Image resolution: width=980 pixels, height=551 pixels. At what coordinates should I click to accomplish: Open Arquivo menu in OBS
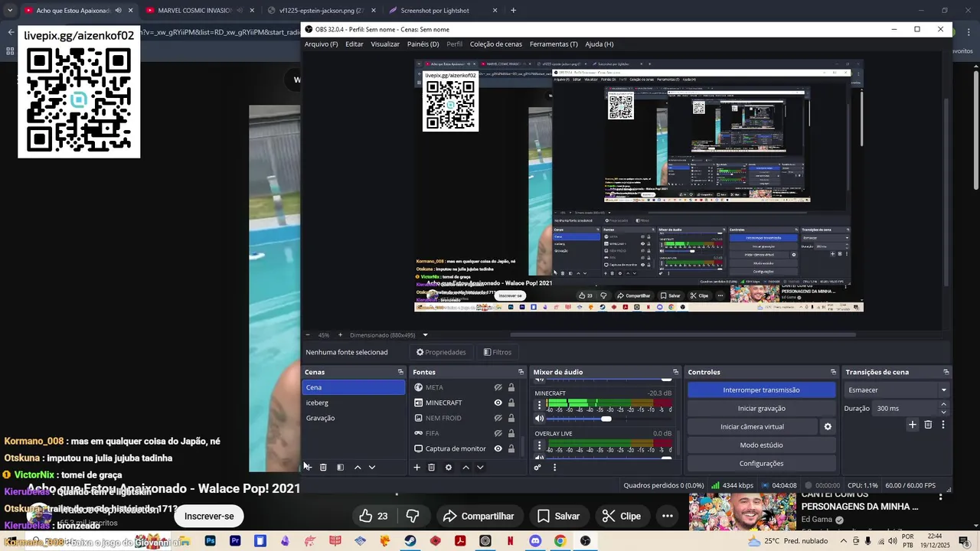(x=321, y=44)
